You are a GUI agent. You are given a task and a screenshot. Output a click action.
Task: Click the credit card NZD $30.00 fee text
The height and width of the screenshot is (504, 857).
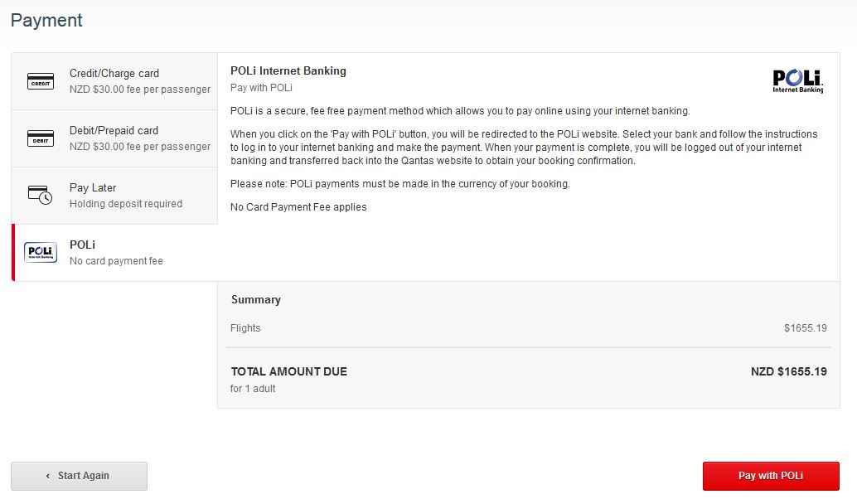tap(140, 90)
